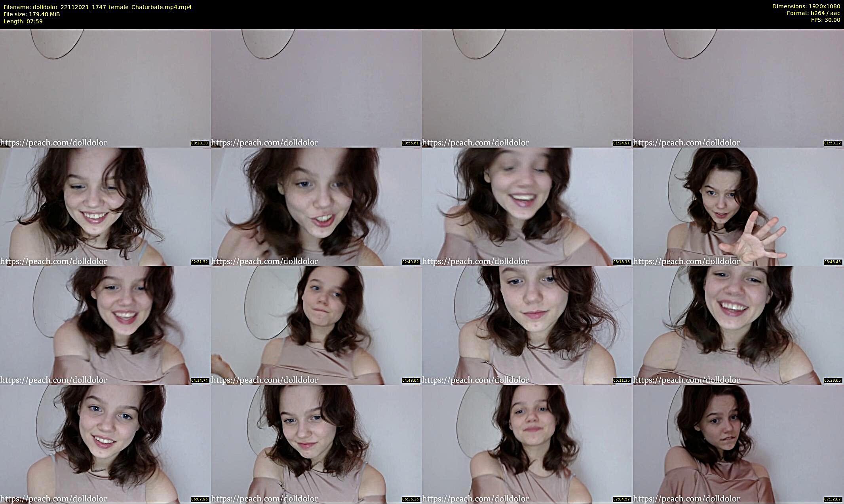The height and width of the screenshot is (504, 844).
Task: Open the final frame at 07:32.87
Action: click(x=738, y=444)
